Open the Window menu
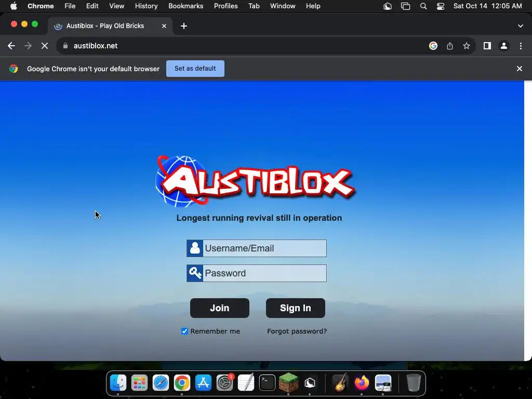The width and height of the screenshot is (532, 399). 283,6
